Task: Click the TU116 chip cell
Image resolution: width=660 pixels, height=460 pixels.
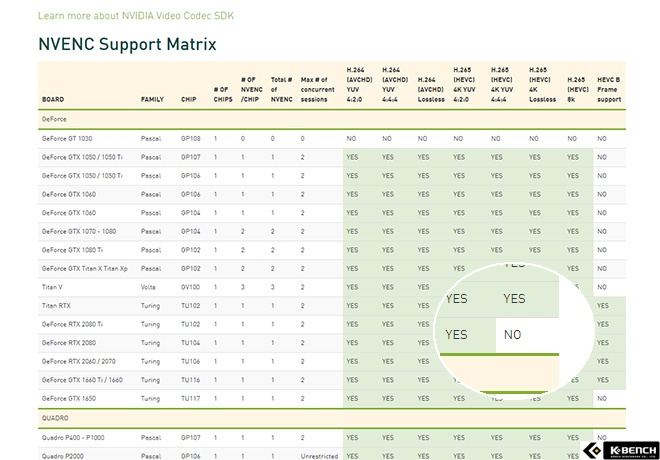Action: point(191,380)
